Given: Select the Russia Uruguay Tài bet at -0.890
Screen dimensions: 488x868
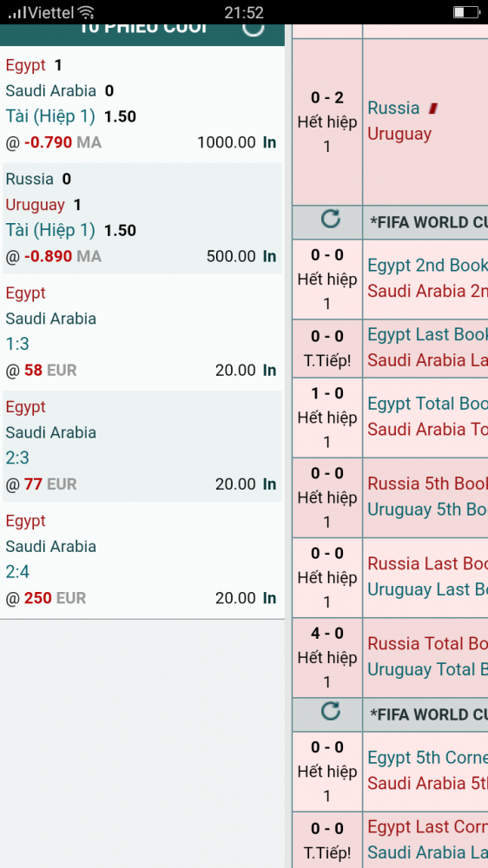Looking at the screenshot, I should point(142,218).
